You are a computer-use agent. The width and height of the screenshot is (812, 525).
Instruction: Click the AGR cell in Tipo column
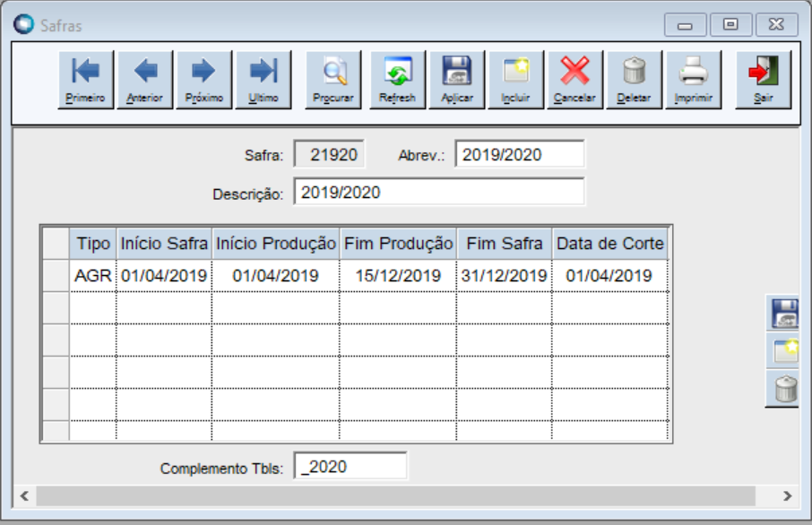pyautogui.click(x=93, y=275)
